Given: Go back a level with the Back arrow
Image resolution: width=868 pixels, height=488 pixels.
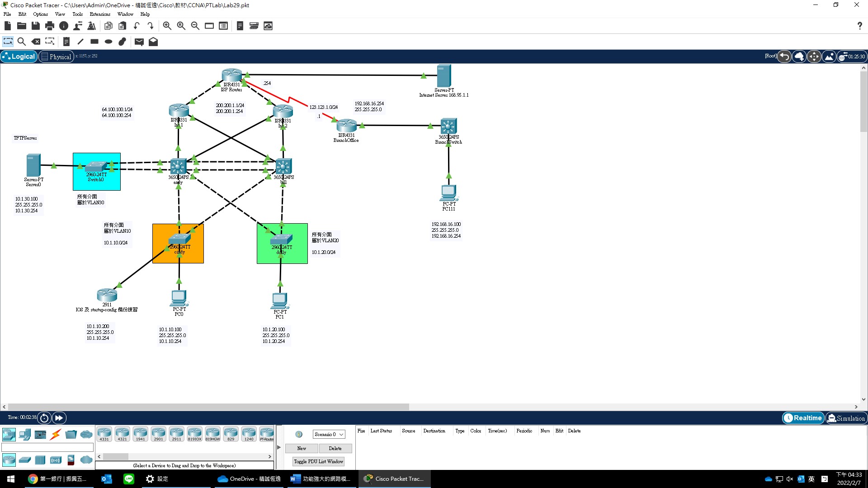Looking at the screenshot, I should coord(784,56).
